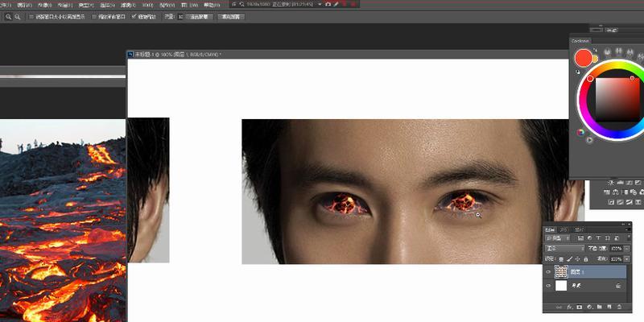Open the opacity value dropdown arrow
The height and width of the screenshot is (322, 644).
[627, 249]
